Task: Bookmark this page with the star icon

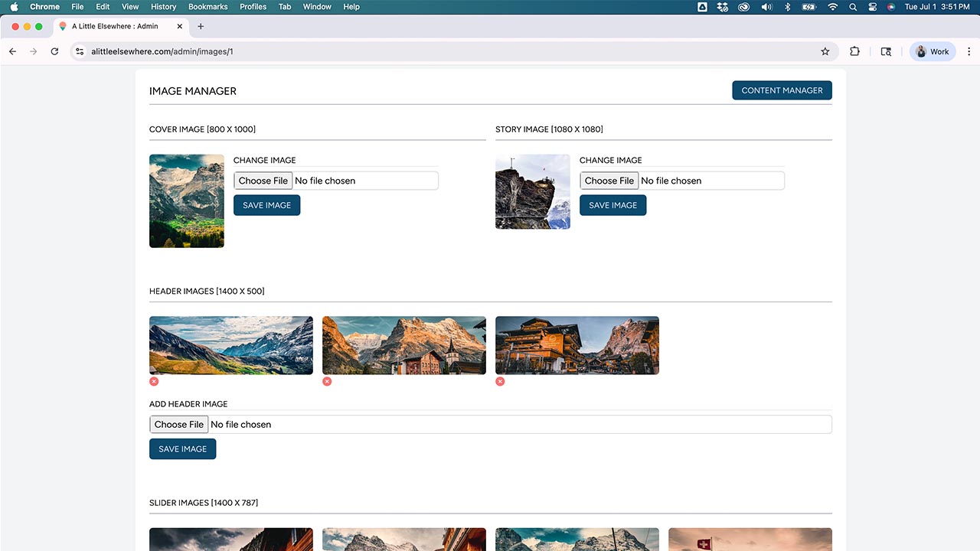Action: tap(825, 51)
